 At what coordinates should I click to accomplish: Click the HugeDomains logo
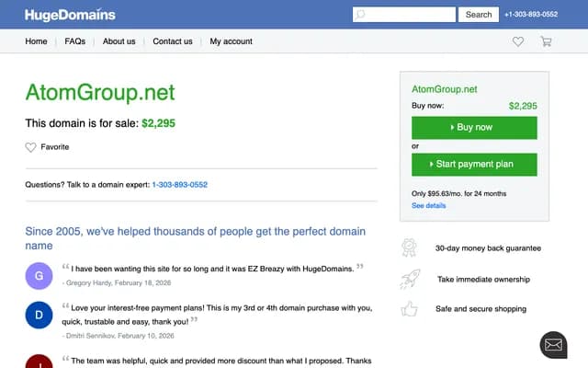(x=70, y=14)
